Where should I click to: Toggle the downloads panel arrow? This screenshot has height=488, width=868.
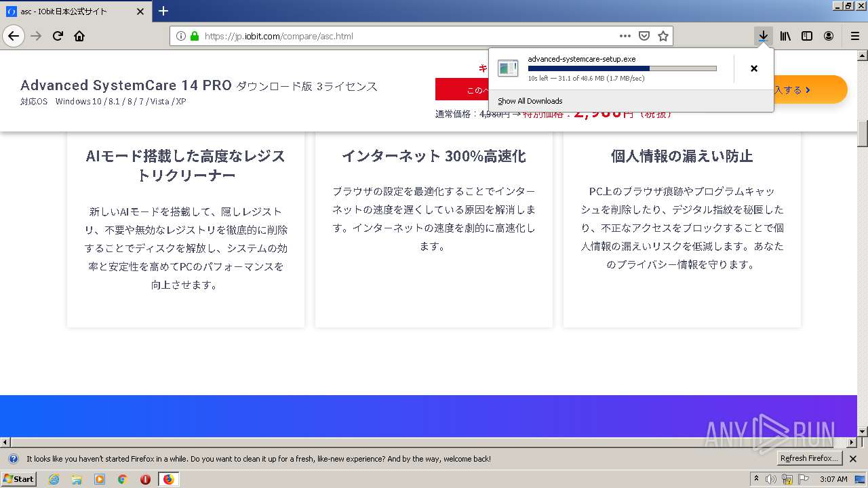click(764, 36)
